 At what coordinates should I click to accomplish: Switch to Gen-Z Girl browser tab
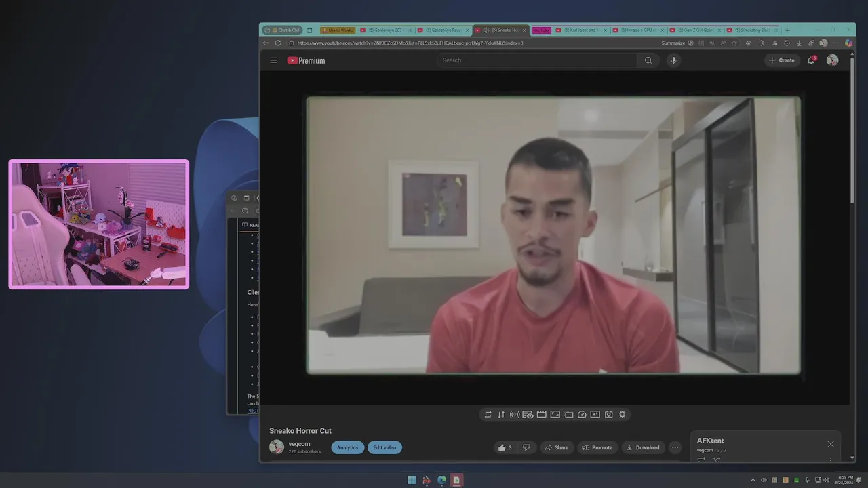click(x=694, y=30)
